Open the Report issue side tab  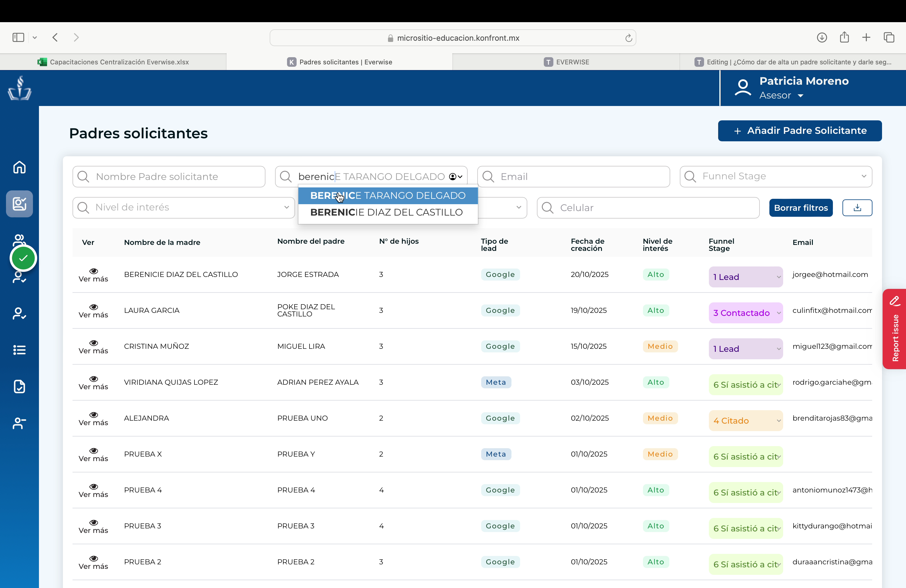coord(894,329)
